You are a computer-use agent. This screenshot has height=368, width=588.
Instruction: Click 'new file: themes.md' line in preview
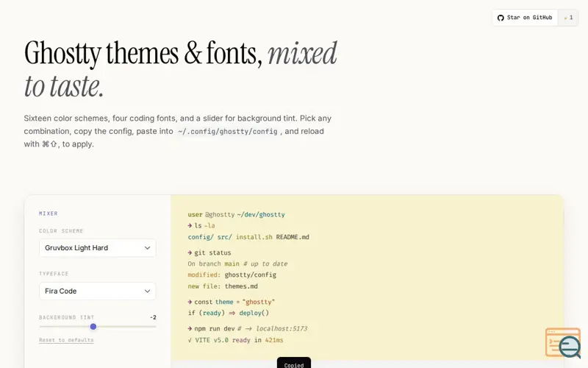(x=223, y=286)
